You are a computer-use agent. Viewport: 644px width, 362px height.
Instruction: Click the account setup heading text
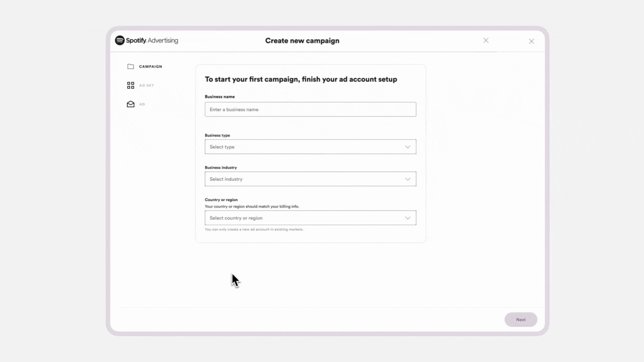pyautogui.click(x=301, y=79)
